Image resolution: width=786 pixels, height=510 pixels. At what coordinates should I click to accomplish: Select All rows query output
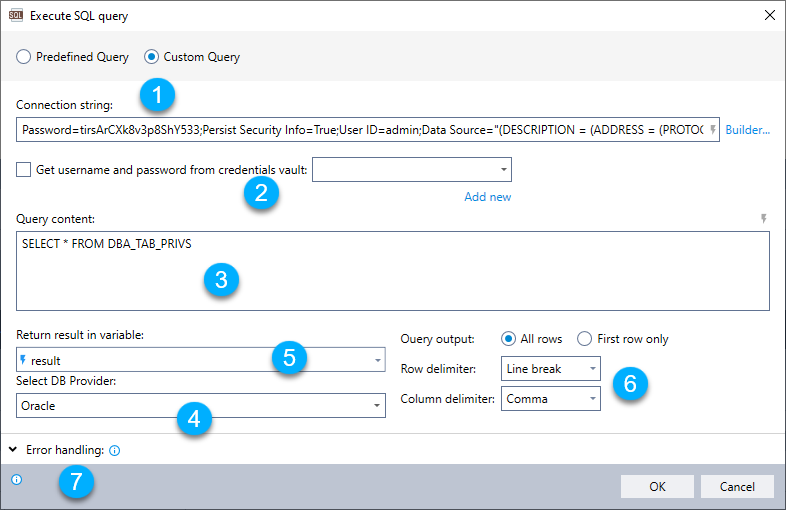pyautogui.click(x=509, y=339)
